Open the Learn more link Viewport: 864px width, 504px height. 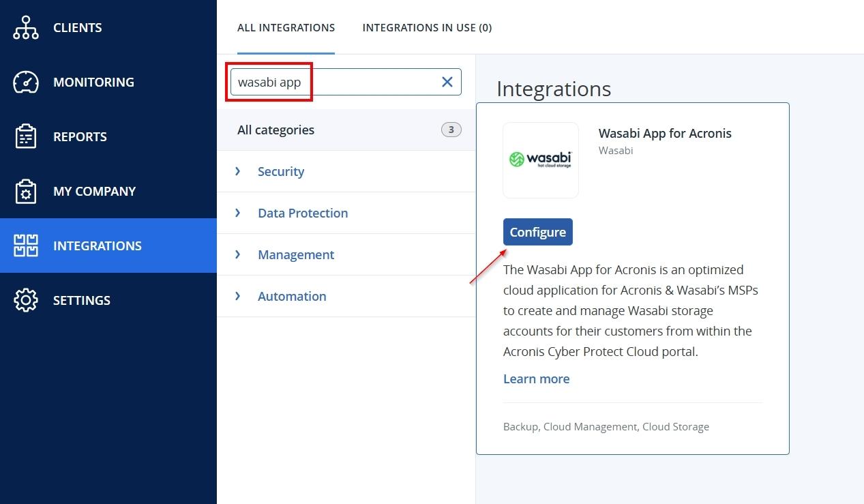click(x=536, y=379)
